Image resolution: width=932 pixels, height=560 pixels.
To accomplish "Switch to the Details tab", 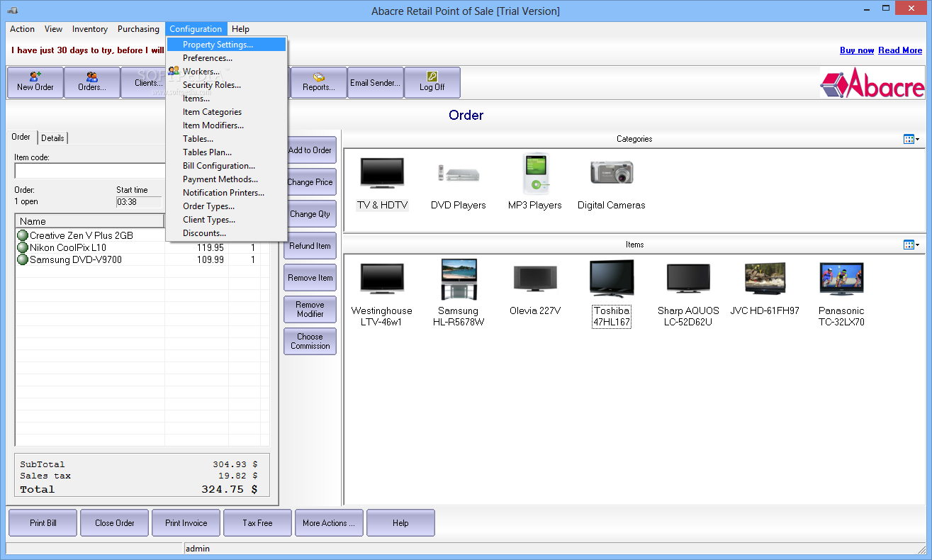I will click(x=52, y=138).
